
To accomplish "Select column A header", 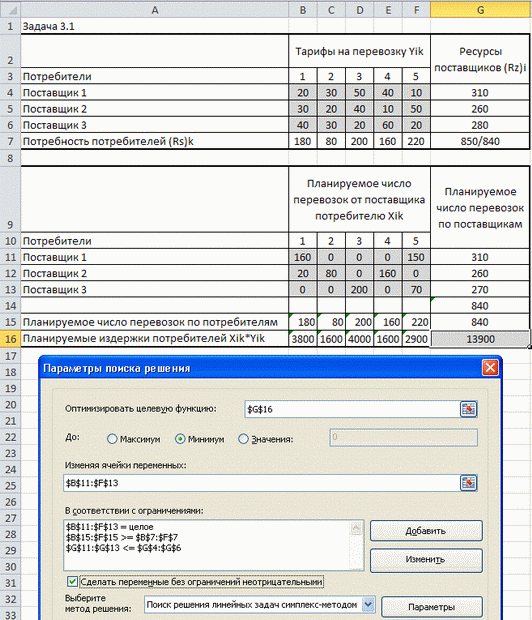I will (x=155, y=10).
